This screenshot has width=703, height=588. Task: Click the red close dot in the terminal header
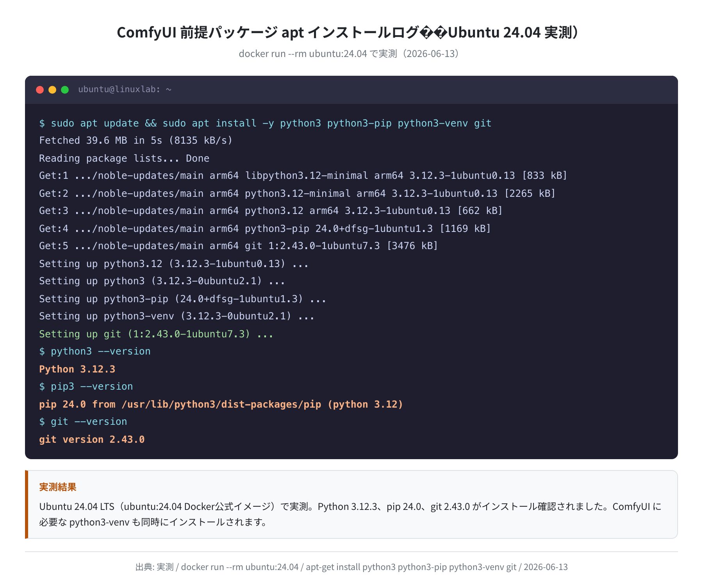[40, 90]
